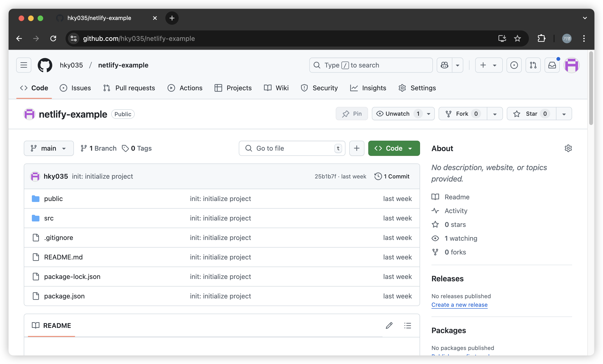Click the hky035 owner breadcrumb
The width and height of the screenshot is (603, 364).
point(72,65)
